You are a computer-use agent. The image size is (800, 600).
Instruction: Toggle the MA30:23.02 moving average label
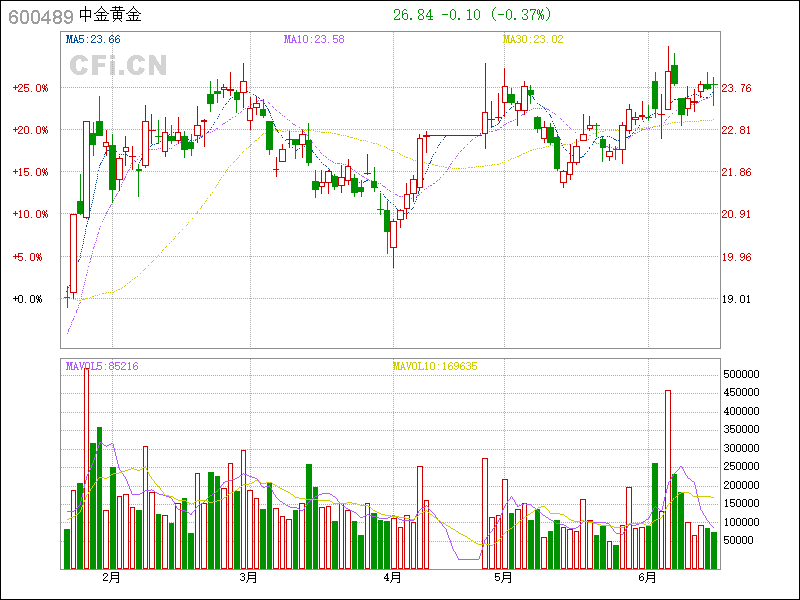pyautogui.click(x=533, y=39)
